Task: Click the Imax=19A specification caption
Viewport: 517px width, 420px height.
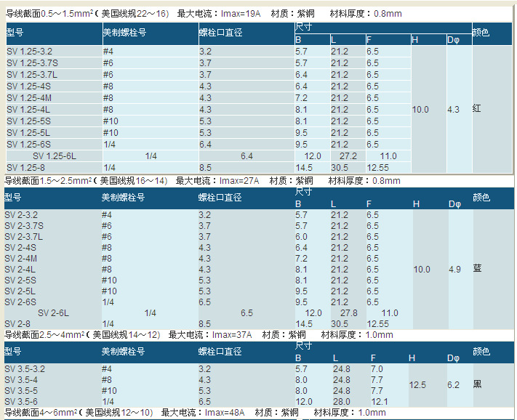Action: pyautogui.click(x=240, y=14)
